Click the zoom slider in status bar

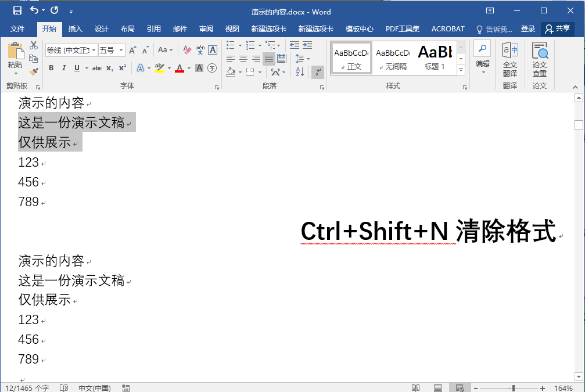point(512,388)
